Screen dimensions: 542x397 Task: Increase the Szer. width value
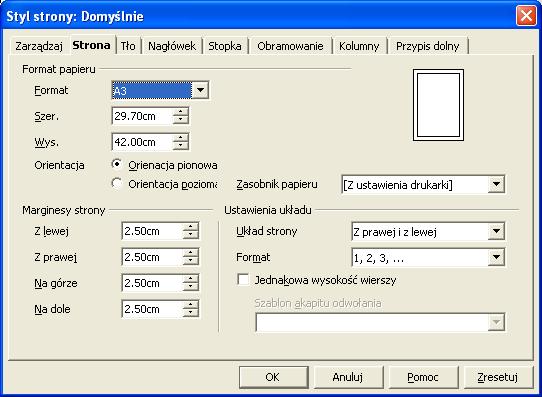tap(180, 112)
